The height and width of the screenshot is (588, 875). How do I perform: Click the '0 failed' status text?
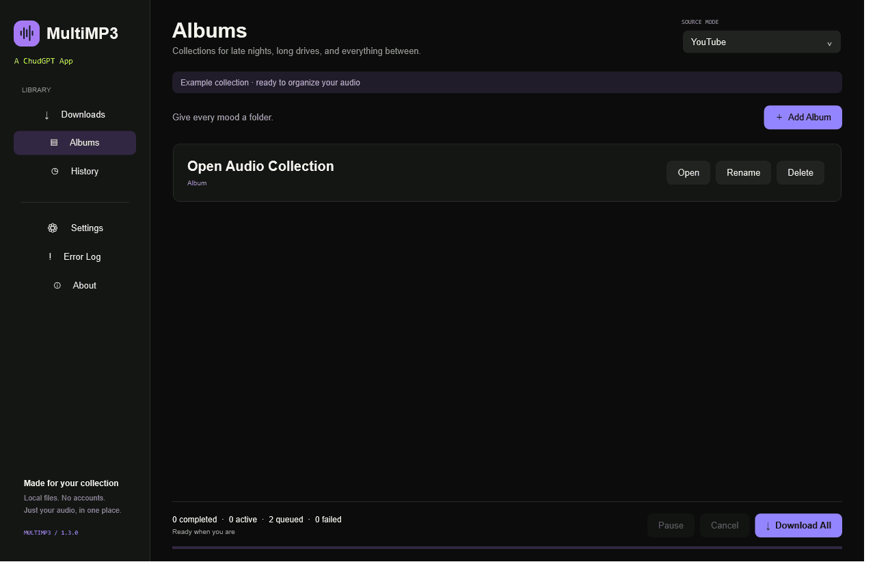click(x=328, y=520)
